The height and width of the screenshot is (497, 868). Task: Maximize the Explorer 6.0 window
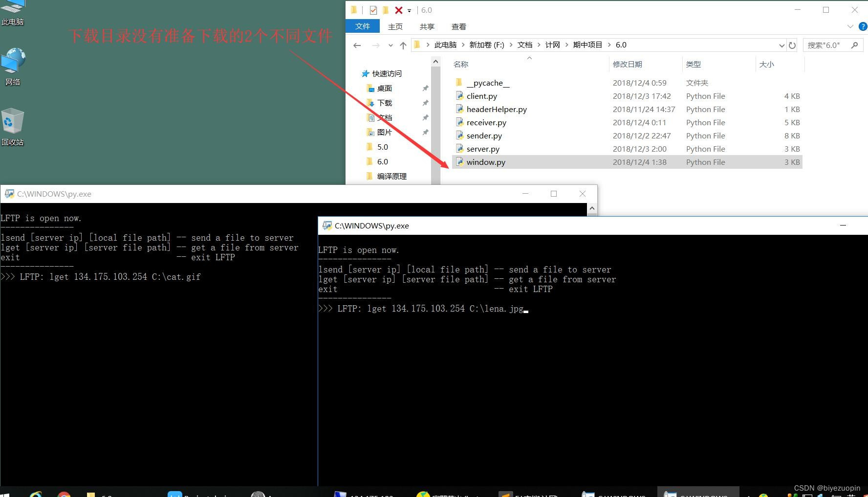click(826, 10)
